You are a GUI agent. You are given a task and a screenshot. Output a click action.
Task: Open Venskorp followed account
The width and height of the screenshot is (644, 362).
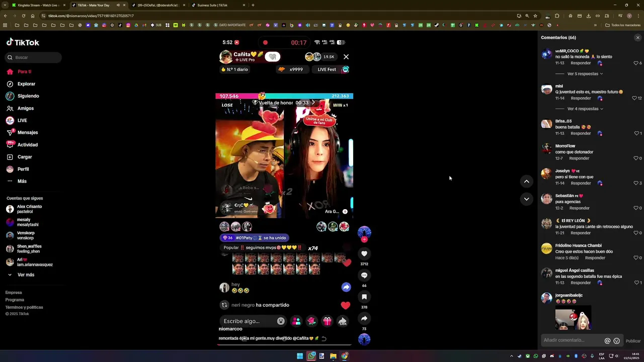[x=21, y=235]
